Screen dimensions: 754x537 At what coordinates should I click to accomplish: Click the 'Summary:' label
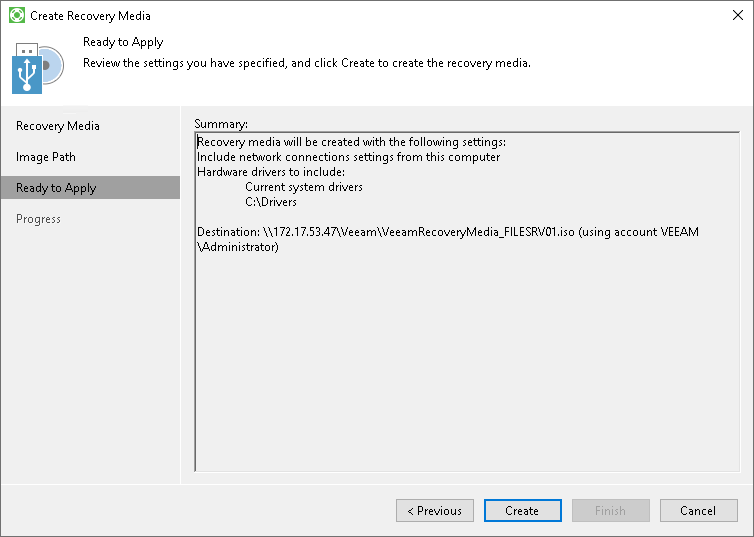tap(221, 124)
